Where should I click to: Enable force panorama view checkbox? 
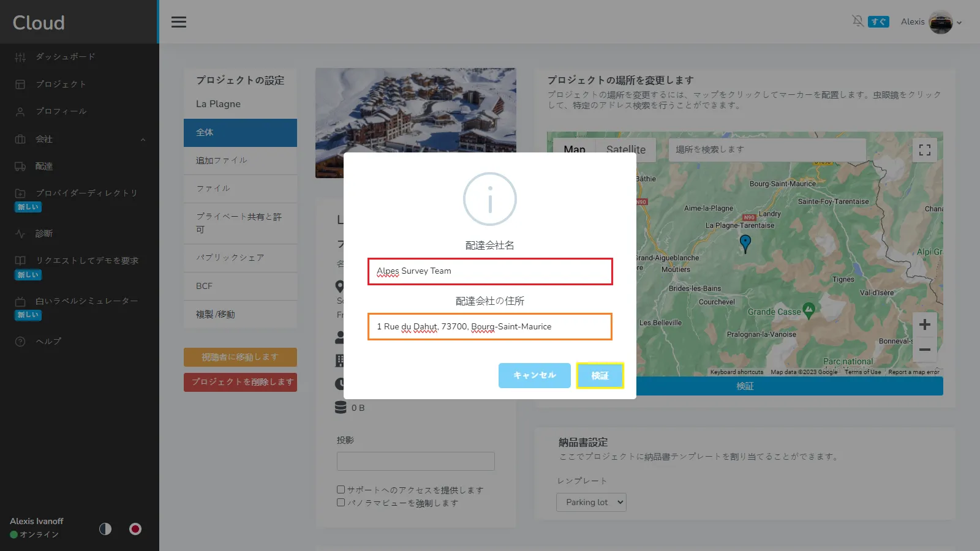(341, 503)
